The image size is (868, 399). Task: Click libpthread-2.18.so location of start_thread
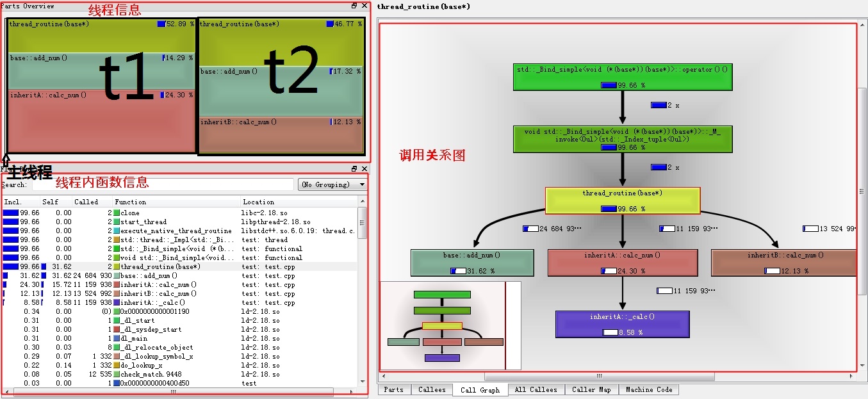276,222
